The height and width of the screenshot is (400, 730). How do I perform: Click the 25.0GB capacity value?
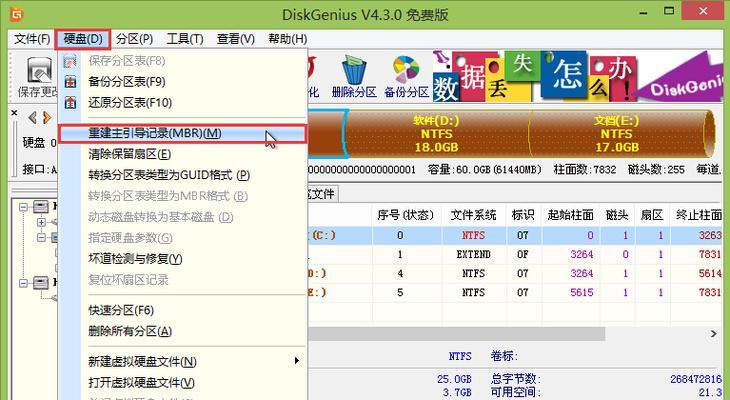[x=454, y=379]
